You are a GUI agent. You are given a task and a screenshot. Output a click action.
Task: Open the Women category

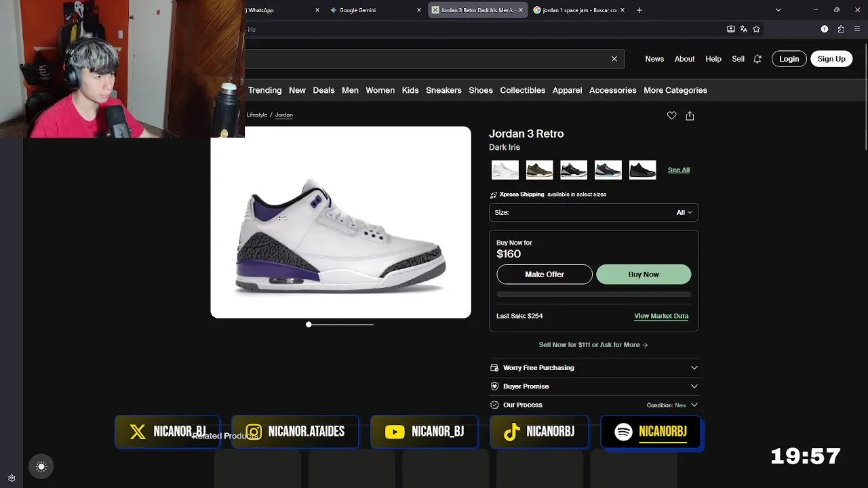coord(380,90)
